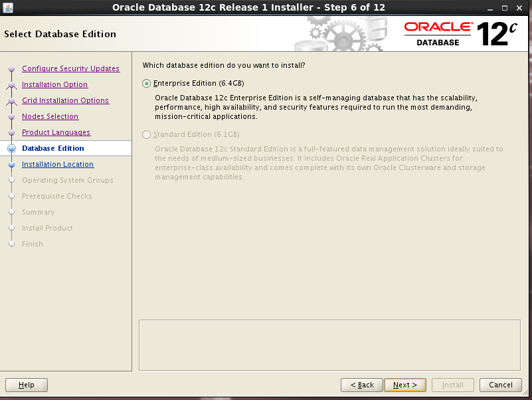Image resolution: width=532 pixels, height=400 pixels.
Task: Click the 'Which database edition' question text
Action: [x=224, y=65]
